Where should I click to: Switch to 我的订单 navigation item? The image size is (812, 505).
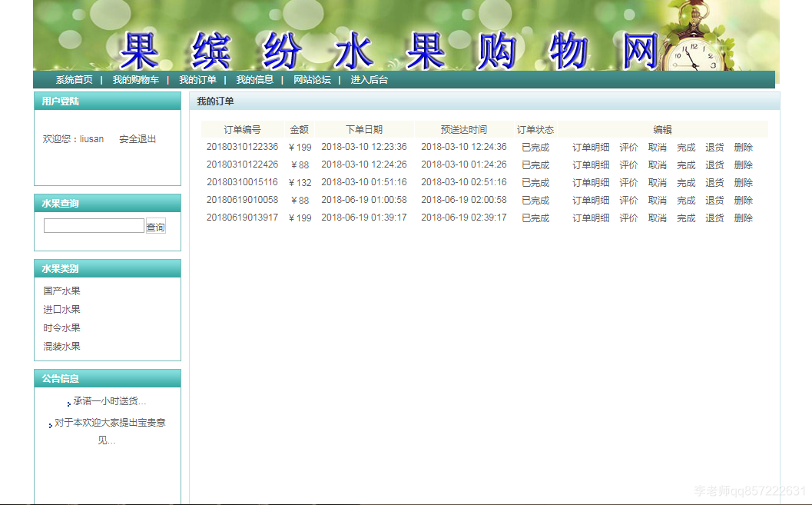tap(197, 78)
